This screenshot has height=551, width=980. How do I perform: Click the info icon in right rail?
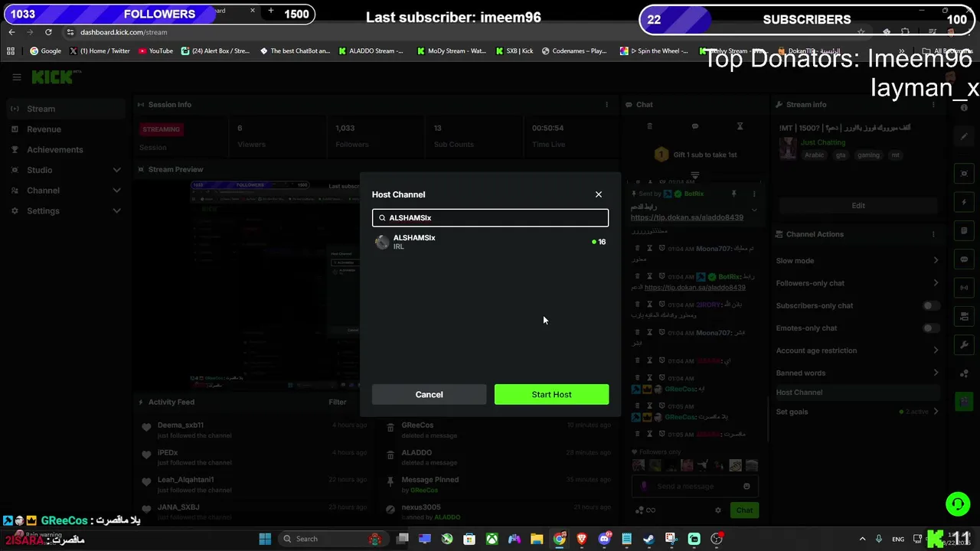tap(964, 108)
